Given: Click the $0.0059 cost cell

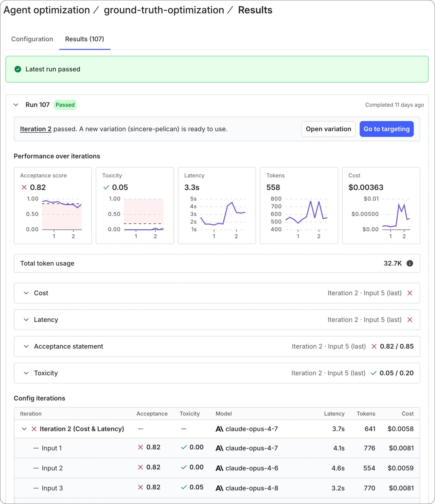Looking at the screenshot, I should pyautogui.click(x=401, y=468).
